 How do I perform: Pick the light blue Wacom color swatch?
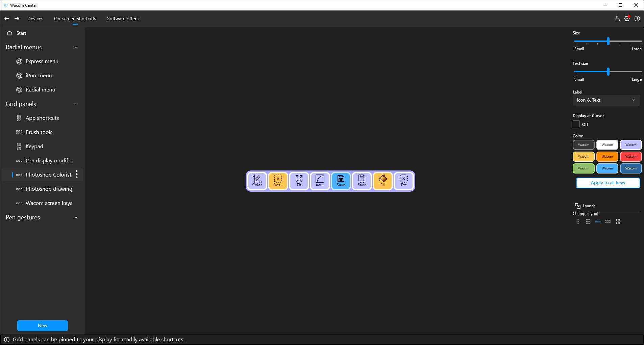[607, 168]
